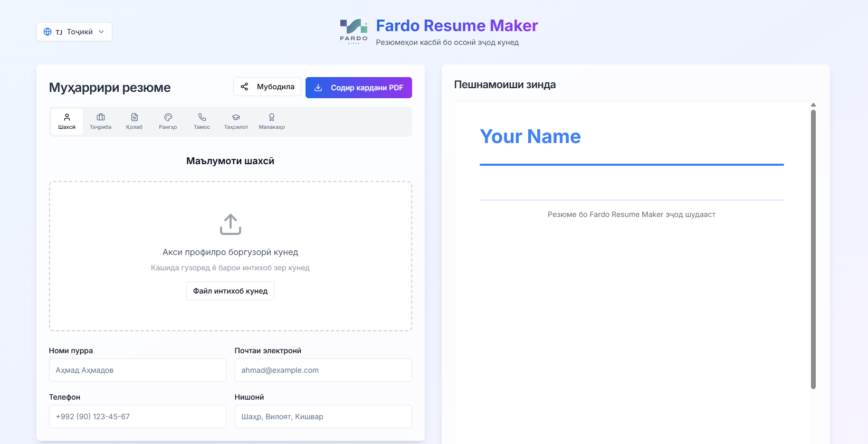Click the globe icon in language selector

pyautogui.click(x=47, y=32)
